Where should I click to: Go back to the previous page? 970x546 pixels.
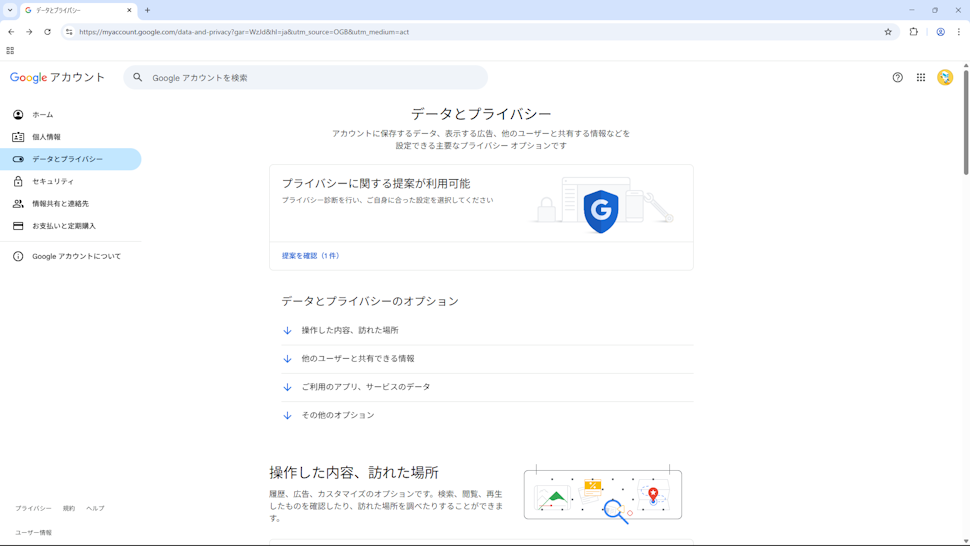click(11, 32)
